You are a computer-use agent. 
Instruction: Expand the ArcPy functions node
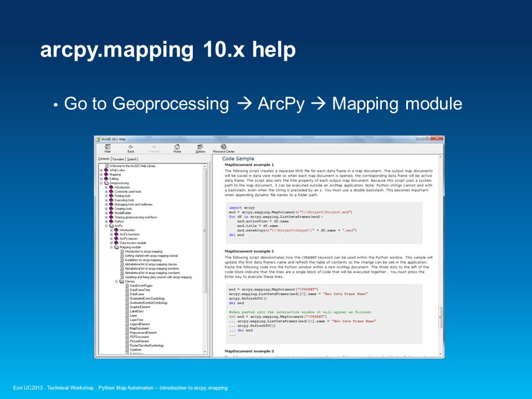point(111,234)
